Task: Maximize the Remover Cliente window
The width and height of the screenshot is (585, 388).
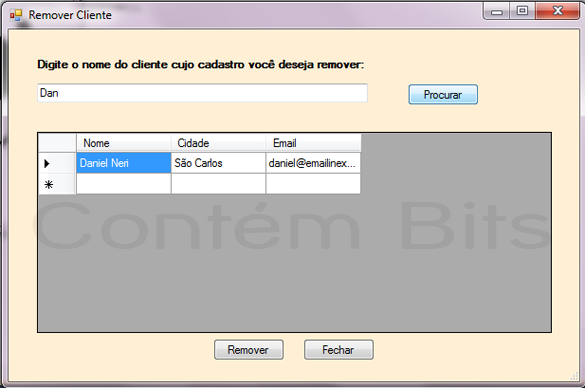Action: (x=522, y=11)
